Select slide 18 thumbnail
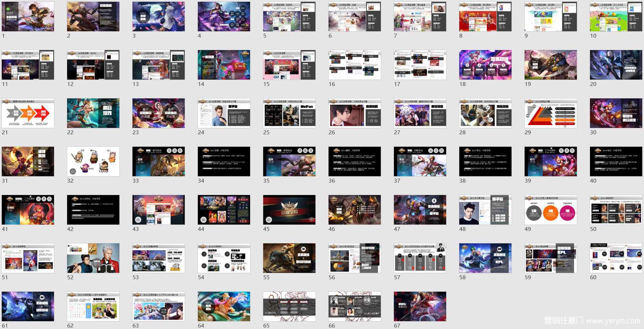 [x=485, y=65]
